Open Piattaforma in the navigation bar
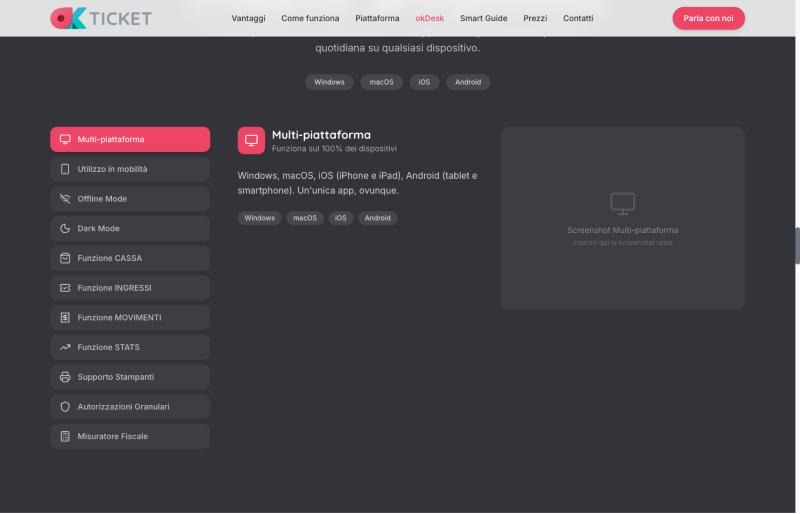 click(x=377, y=18)
